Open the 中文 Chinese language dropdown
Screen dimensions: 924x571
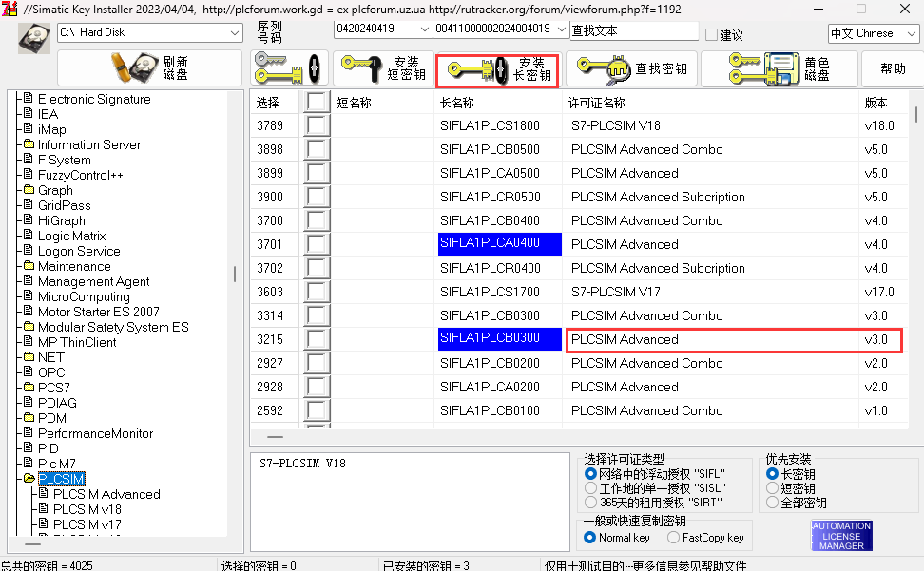point(874,33)
